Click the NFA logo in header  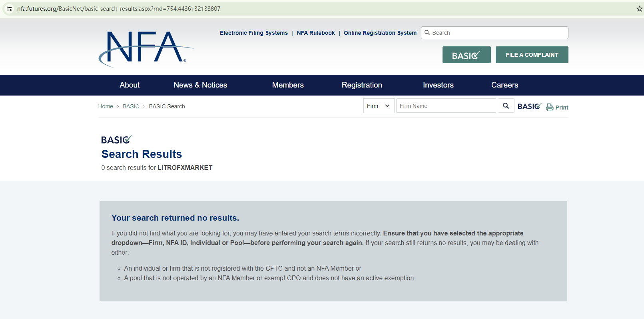(146, 48)
